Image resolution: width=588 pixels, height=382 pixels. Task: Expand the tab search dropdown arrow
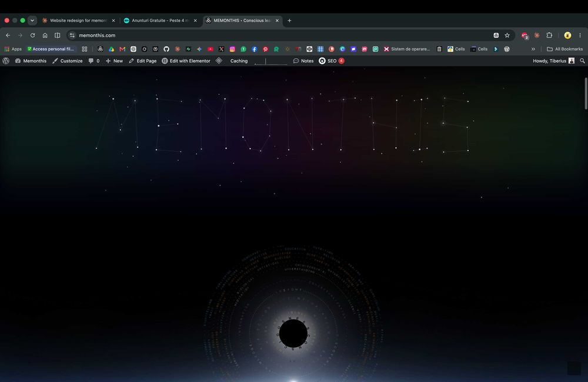32,21
